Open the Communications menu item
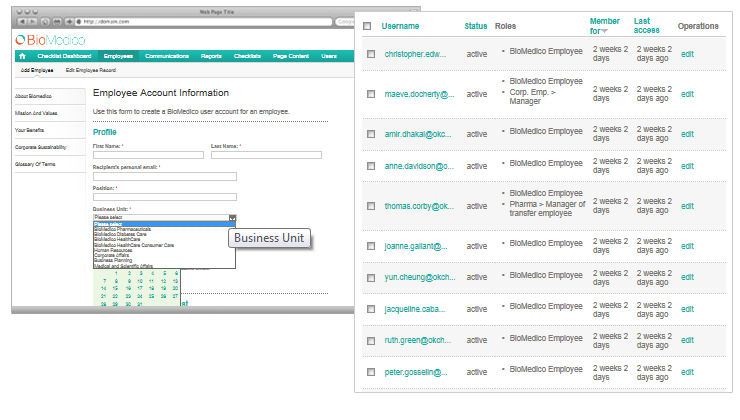The width and height of the screenshot is (740, 420). tap(167, 56)
